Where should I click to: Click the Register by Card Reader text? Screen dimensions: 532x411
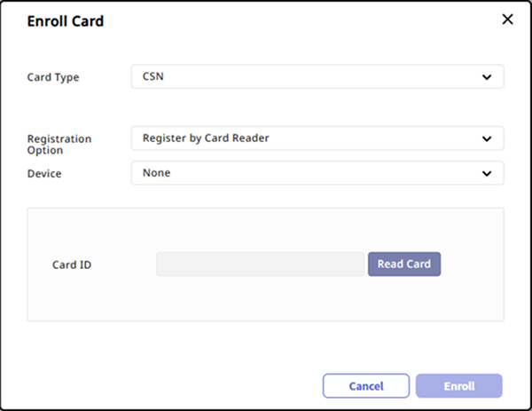tap(206, 138)
